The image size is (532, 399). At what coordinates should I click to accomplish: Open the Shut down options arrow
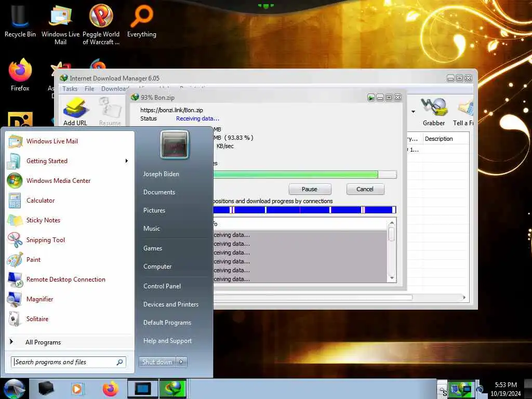[x=181, y=362]
